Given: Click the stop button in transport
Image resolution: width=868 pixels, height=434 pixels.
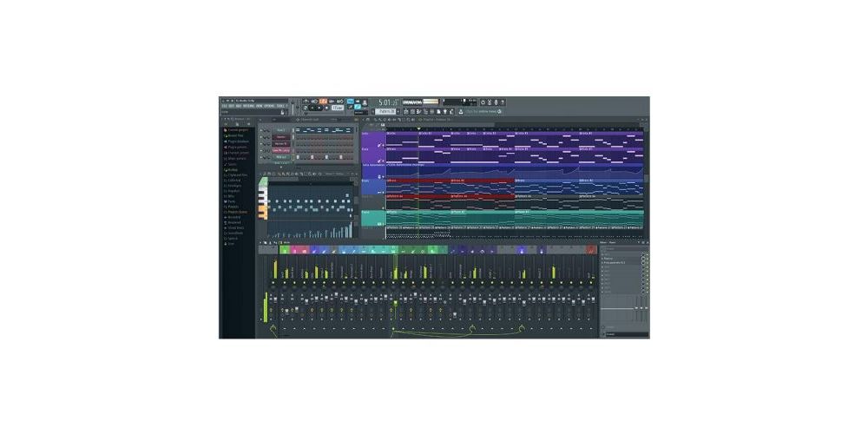Looking at the screenshot, I should (x=319, y=108).
